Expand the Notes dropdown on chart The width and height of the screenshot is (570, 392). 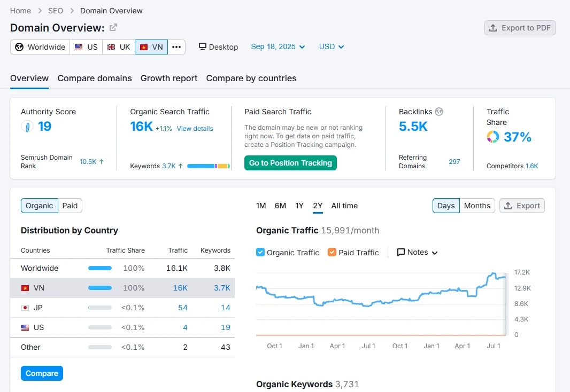tap(418, 252)
